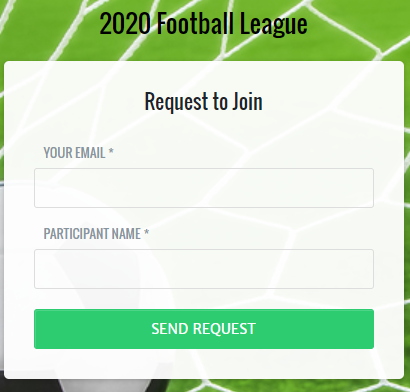Image resolution: width=410 pixels, height=392 pixels.
Task: Submit the form with Send Request
Action: coord(204,329)
